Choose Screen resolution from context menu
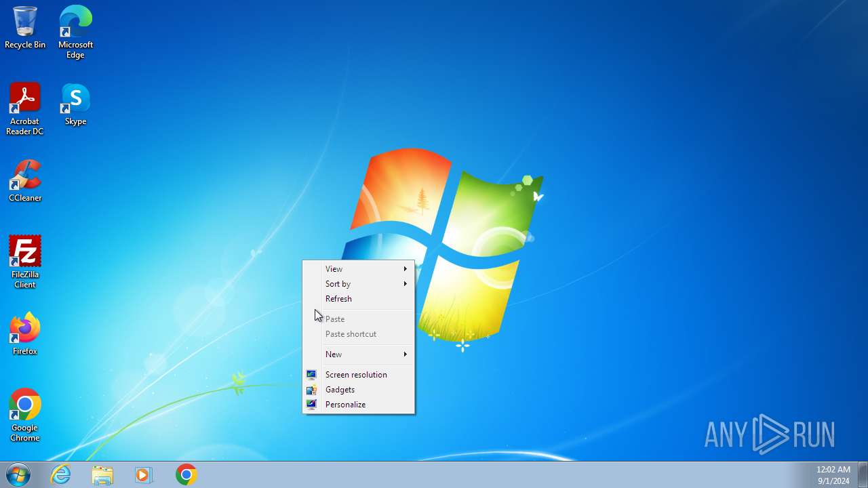Viewport: 868px width, 488px height. click(x=358, y=375)
